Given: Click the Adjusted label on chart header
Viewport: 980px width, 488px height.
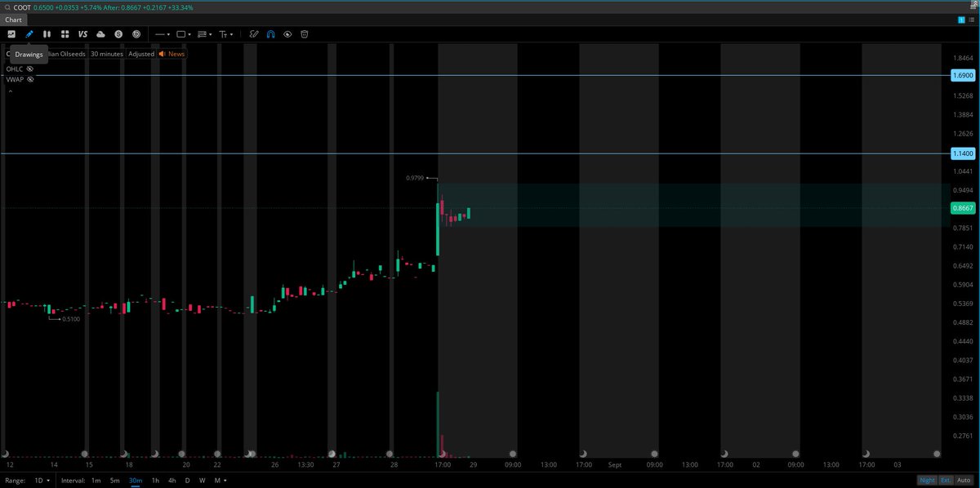Looking at the screenshot, I should [140, 54].
